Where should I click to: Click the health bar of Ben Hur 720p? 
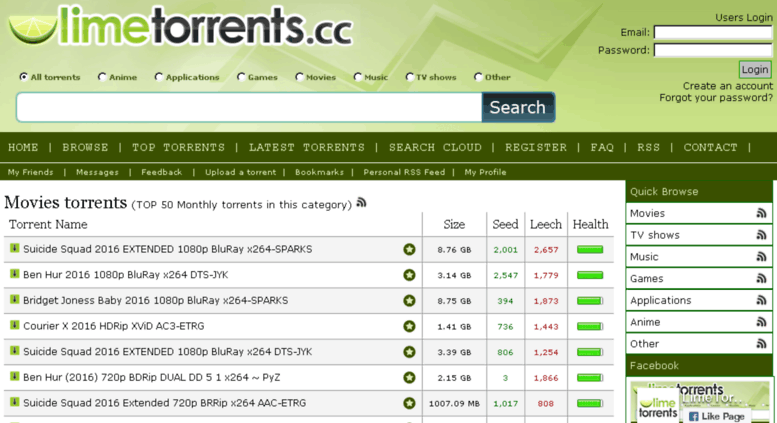[590, 378]
